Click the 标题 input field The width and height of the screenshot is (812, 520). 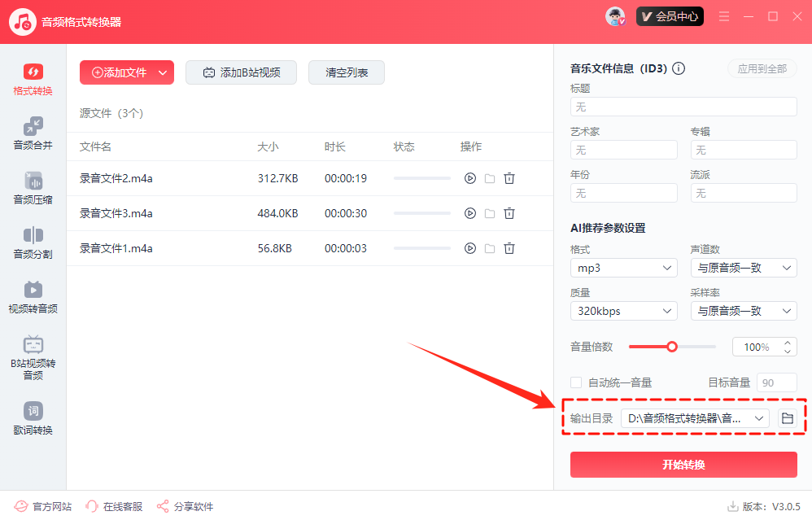pos(683,107)
